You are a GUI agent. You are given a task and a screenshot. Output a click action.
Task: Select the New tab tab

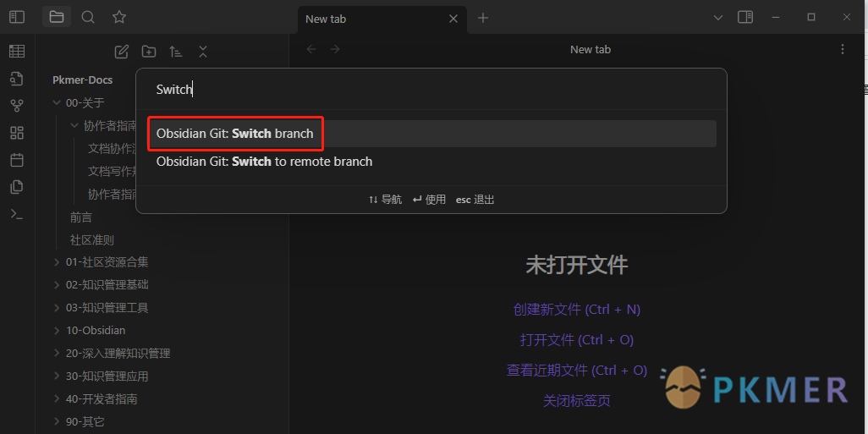(x=382, y=19)
